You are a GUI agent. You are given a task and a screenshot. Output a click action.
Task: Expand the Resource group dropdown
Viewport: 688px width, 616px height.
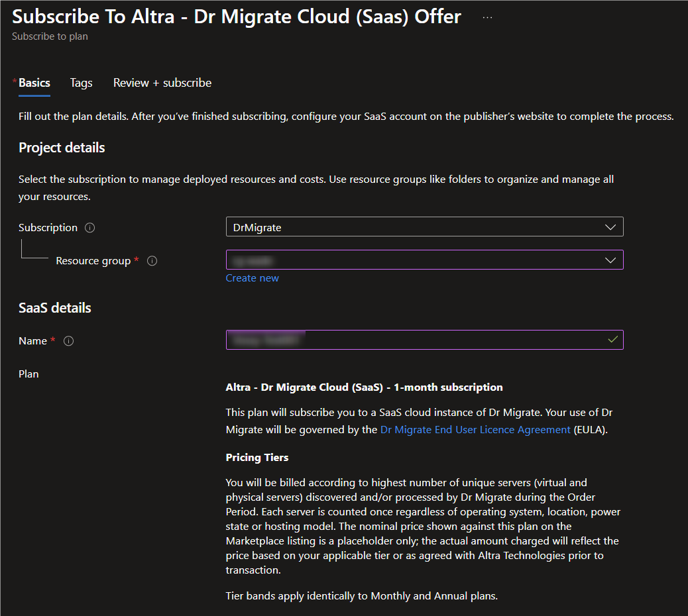424,260
